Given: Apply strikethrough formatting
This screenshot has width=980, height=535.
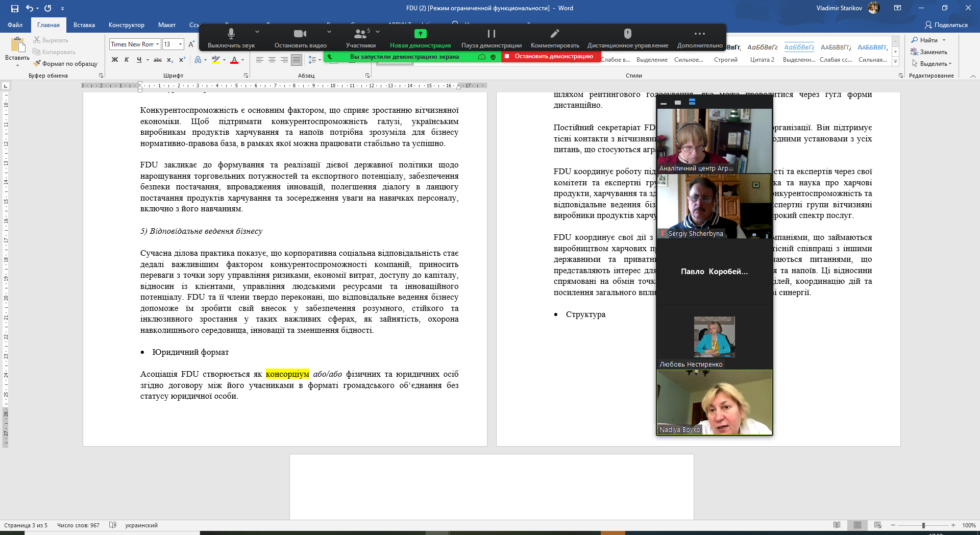Looking at the screenshot, I should (x=158, y=60).
